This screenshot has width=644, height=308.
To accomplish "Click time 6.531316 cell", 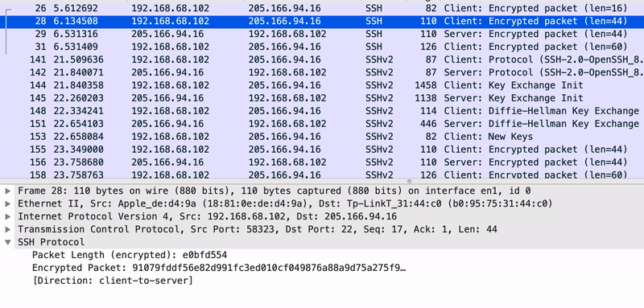I will pos(76,34).
